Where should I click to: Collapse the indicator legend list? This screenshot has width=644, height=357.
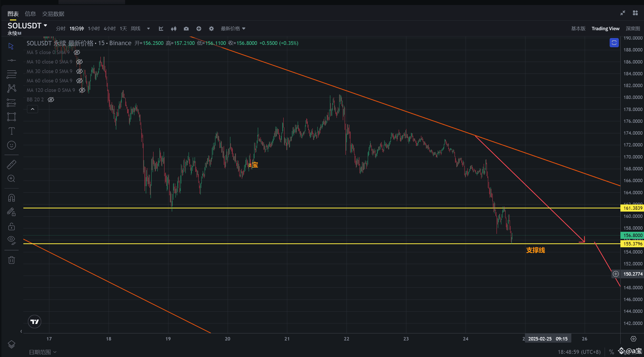[33, 109]
